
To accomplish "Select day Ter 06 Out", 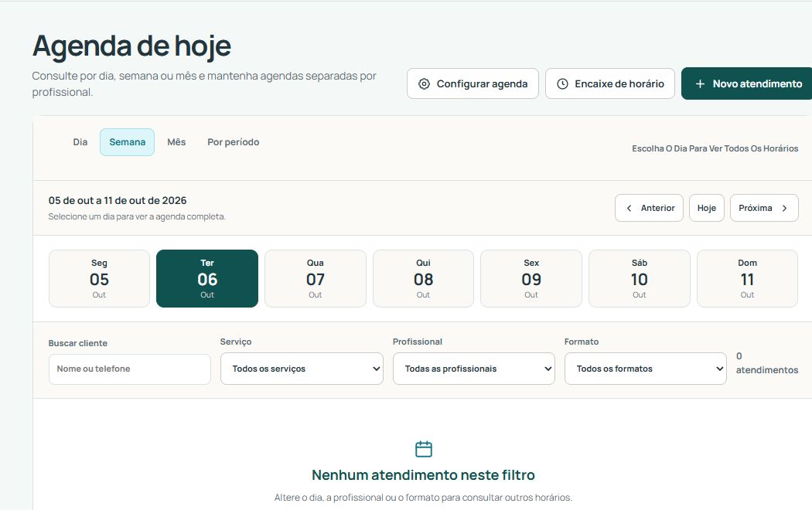I will (207, 279).
